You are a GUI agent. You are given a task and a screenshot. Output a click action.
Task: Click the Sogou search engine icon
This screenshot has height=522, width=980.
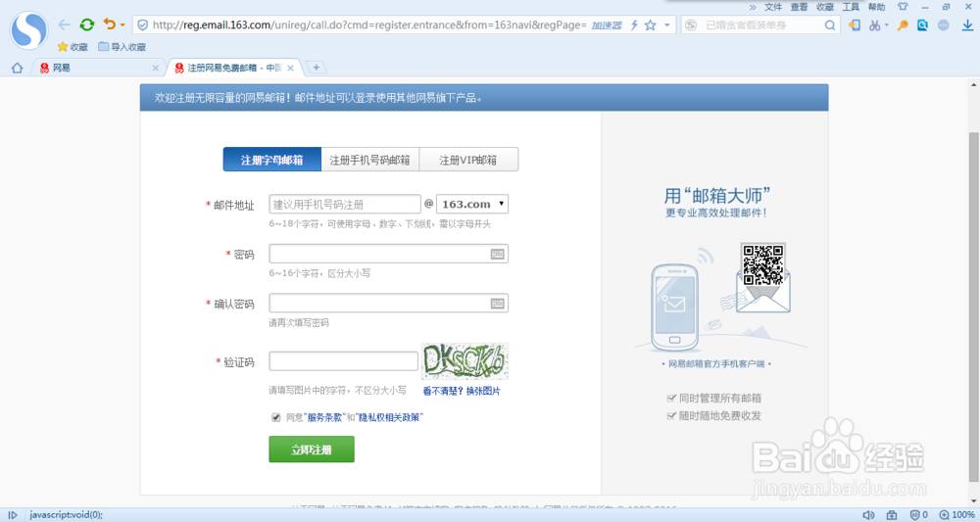pyautogui.click(x=691, y=25)
